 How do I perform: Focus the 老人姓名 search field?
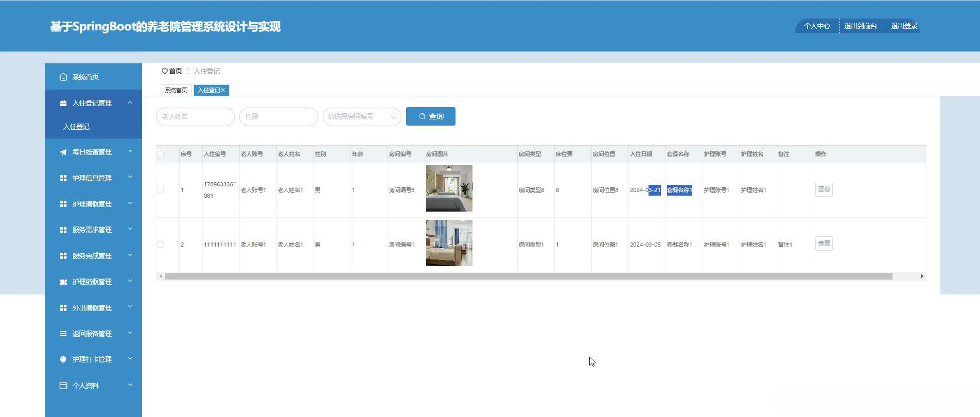click(195, 116)
